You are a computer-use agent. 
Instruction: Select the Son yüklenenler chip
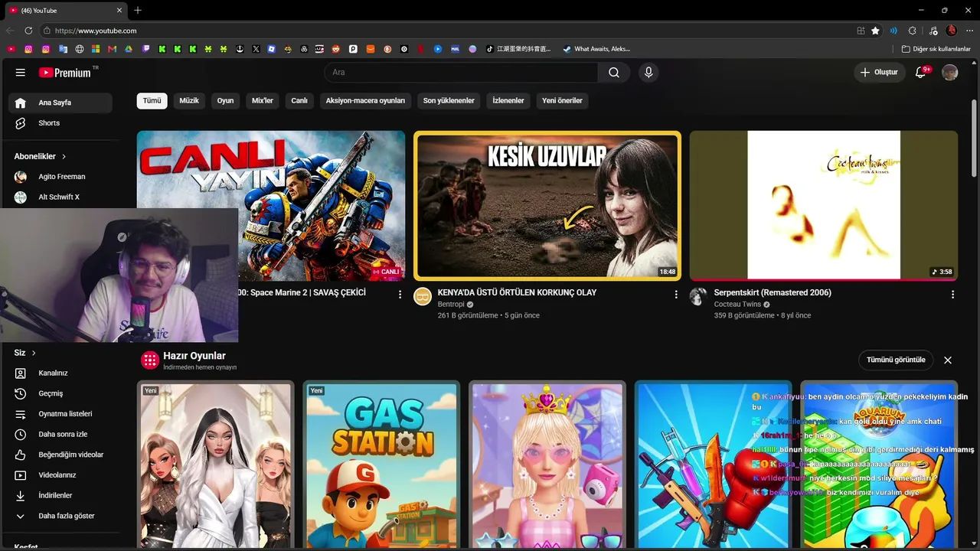pos(449,100)
